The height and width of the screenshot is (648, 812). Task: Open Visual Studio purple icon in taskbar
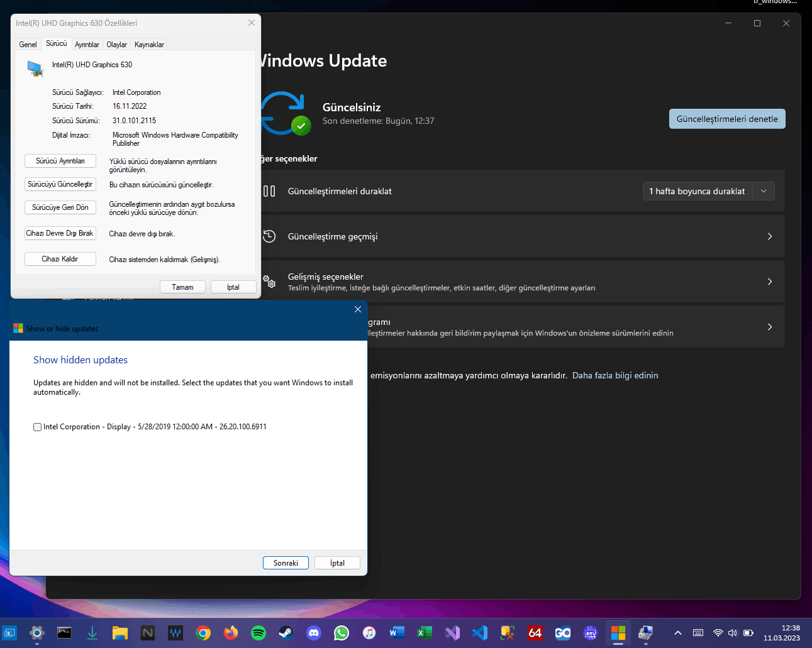tap(452, 633)
